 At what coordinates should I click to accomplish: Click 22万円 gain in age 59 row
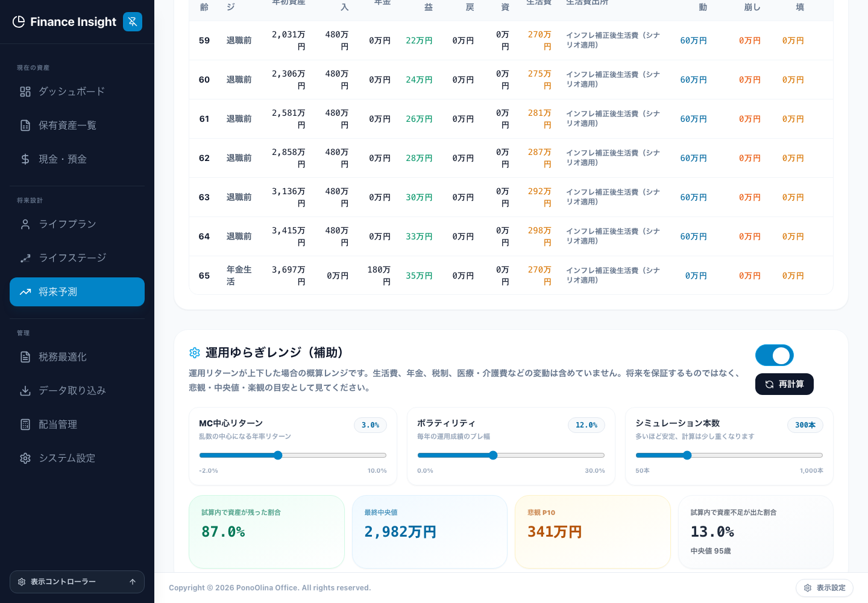coord(419,40)
